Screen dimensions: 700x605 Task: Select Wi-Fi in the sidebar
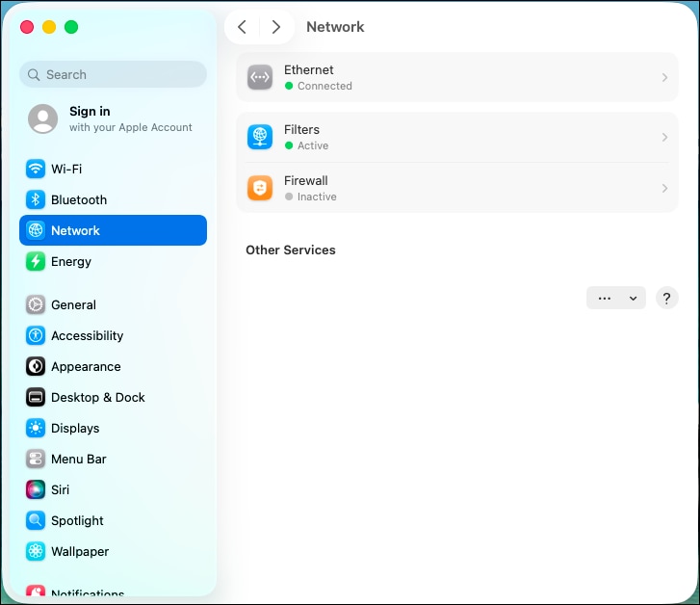tap(113, 169)
